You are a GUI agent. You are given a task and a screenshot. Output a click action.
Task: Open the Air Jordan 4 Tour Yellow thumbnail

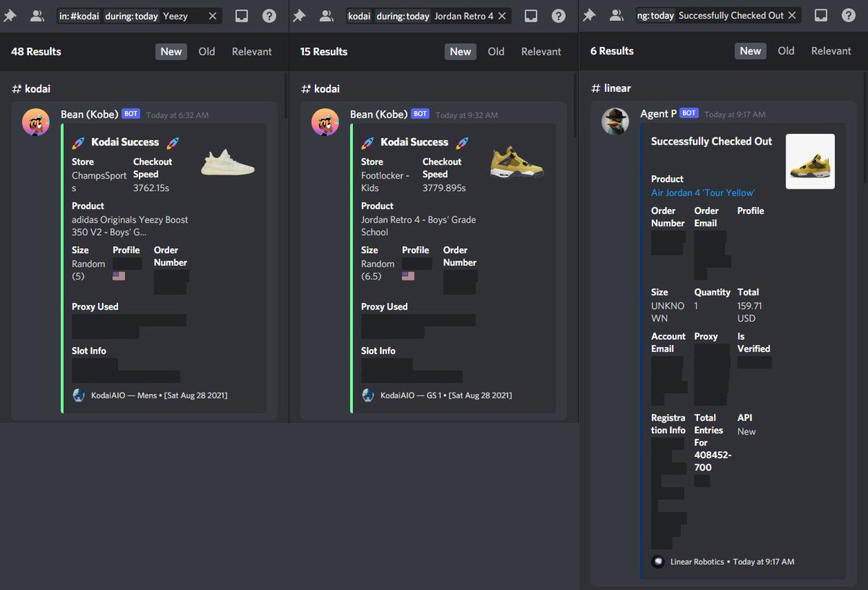click(810, 161)
